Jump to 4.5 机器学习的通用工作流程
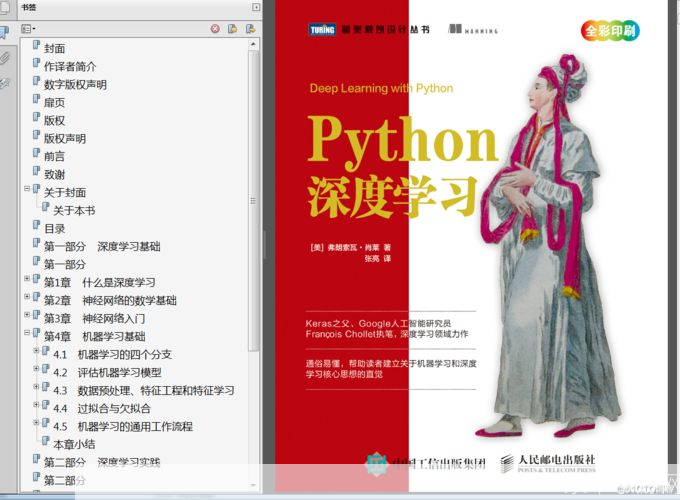 [x=123, y=426]
